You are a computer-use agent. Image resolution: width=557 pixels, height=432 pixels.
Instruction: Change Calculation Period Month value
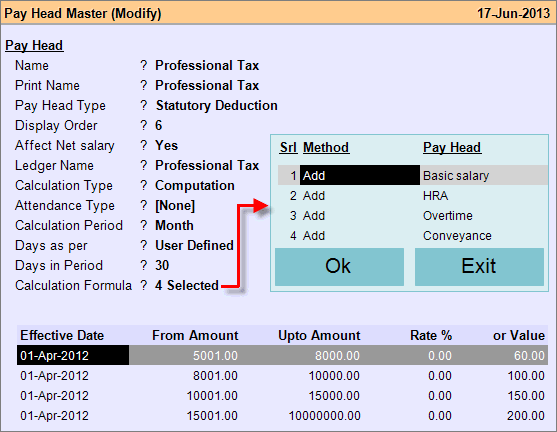[x=174, y=226]
